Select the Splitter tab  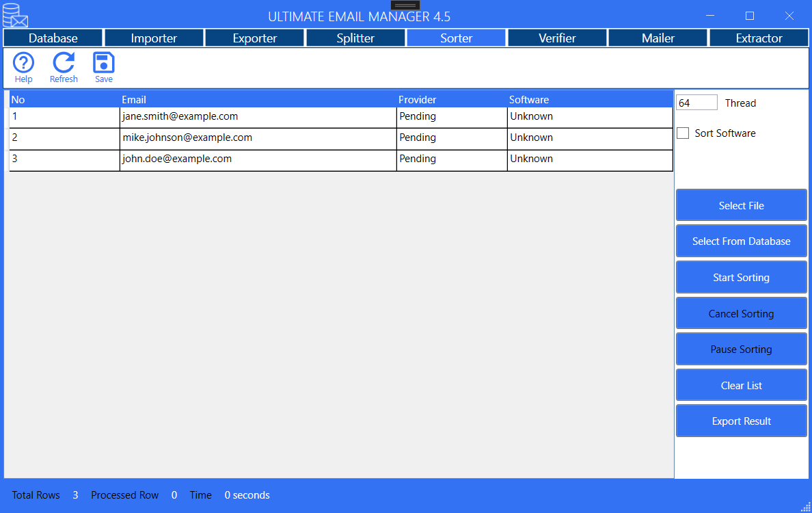[x=355, y=38]
